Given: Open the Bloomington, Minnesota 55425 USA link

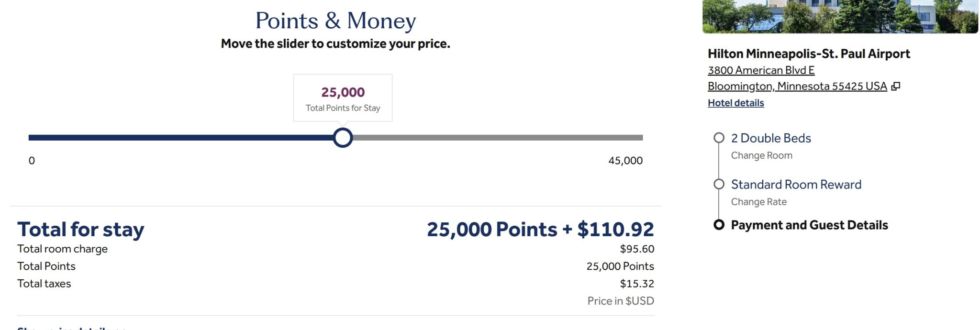Looking at the screenshot, I should 797,86.
